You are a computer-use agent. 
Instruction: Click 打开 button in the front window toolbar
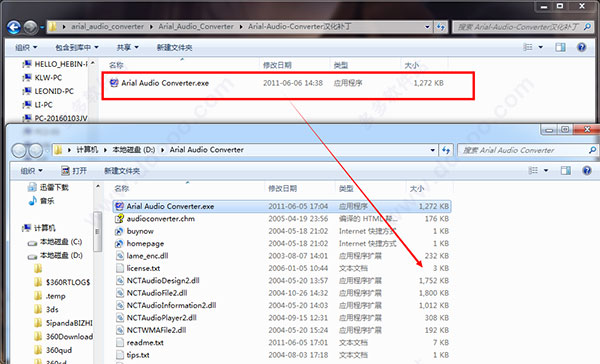(74, 171)
